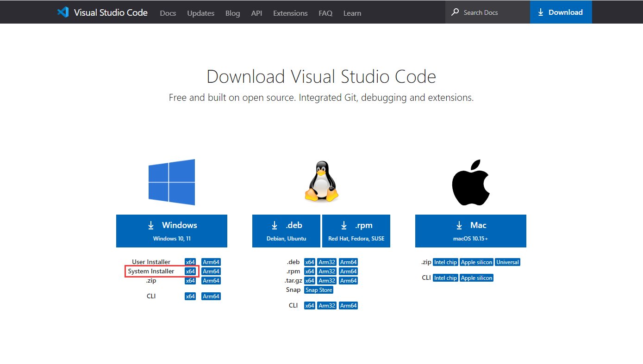Go to the Blog page
The image size is (643, 364).
tap(233, 13)
